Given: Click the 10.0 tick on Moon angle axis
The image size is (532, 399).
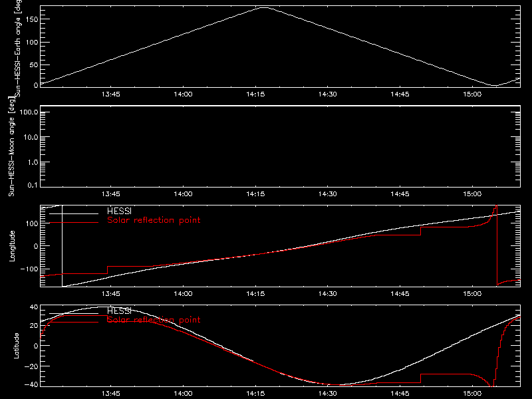Looking at the screenshot, I should [31, 138].
